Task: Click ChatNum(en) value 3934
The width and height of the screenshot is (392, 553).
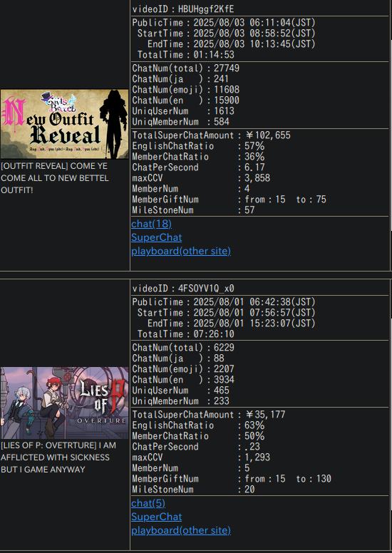Action: tap(224, 380)
